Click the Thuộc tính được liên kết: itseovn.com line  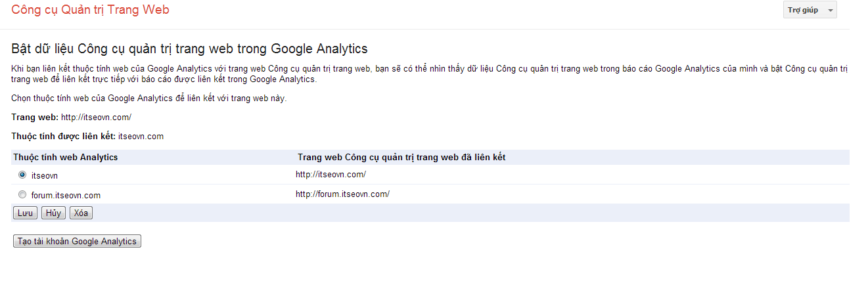click(87, 137)
